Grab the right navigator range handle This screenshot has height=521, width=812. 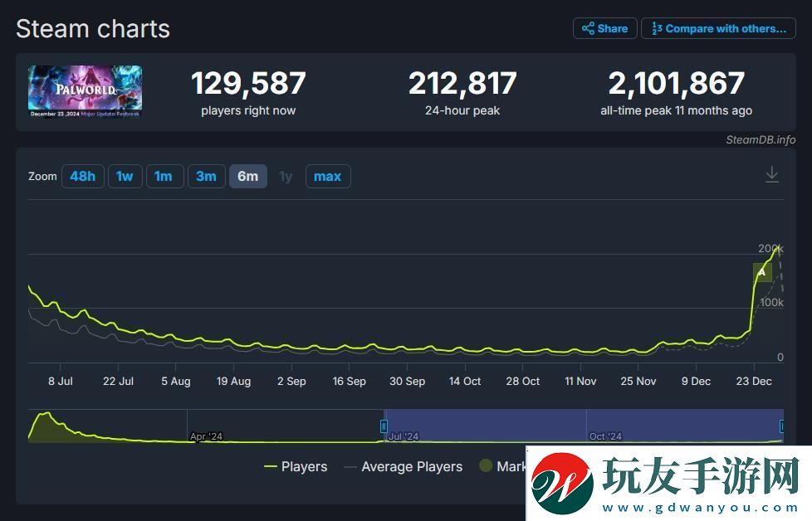click(781, 426)
